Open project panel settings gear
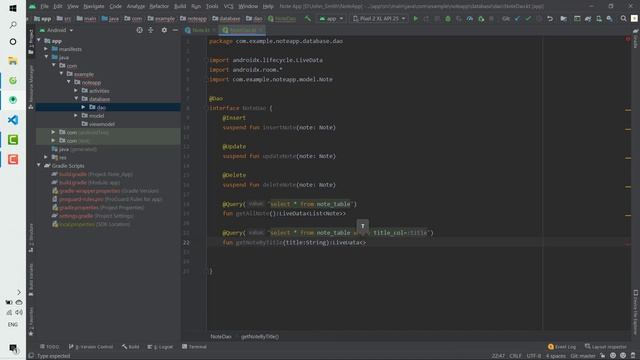The image size is (640, 360). coord(164,30)
